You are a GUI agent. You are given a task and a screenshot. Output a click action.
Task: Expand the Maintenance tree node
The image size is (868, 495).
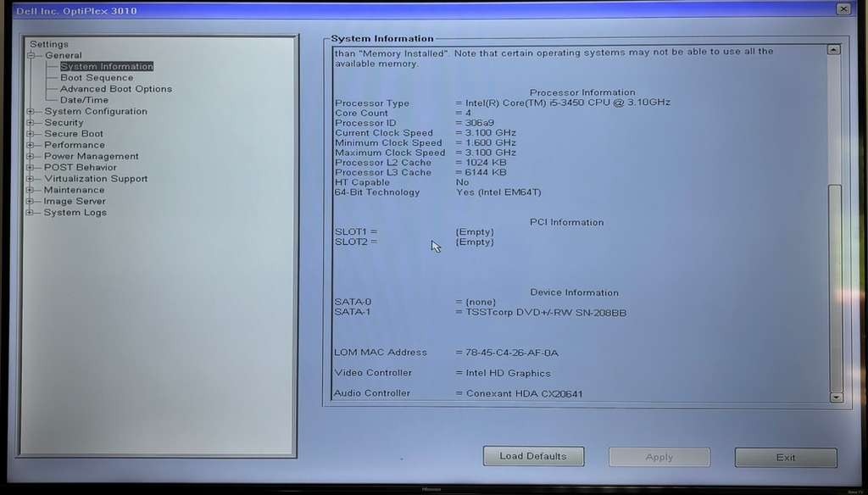pos(31,190)
